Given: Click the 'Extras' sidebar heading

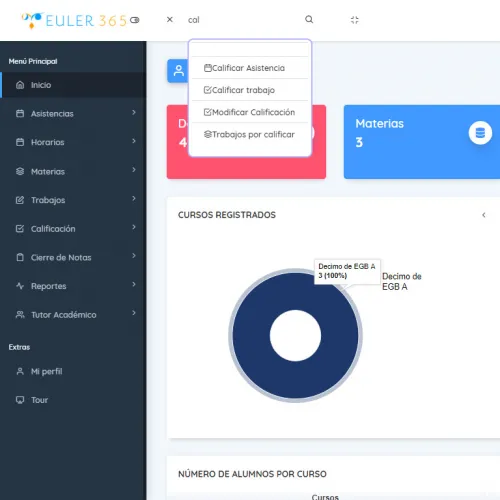Looking at the screenshot, I should coord(19,347).
